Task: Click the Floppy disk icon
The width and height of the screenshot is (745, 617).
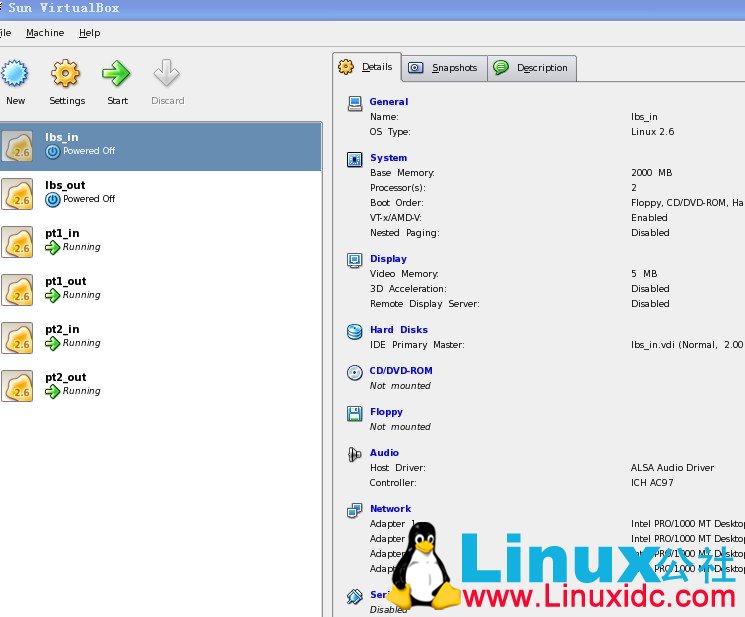Action: [x=354, y=413]
